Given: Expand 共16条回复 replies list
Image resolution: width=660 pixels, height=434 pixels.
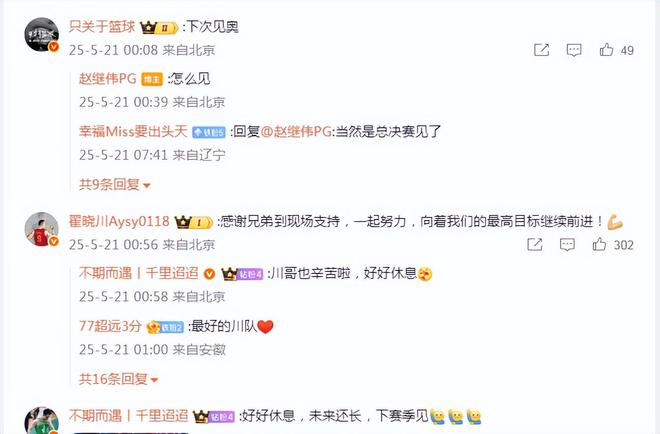Looking at the screenshot, I should 118,379.
